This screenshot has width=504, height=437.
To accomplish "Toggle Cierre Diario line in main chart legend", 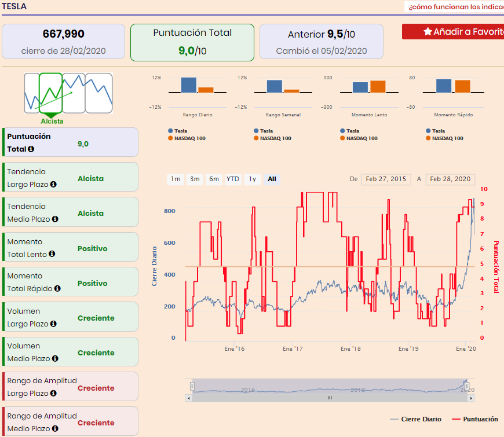I will [415, 419].
